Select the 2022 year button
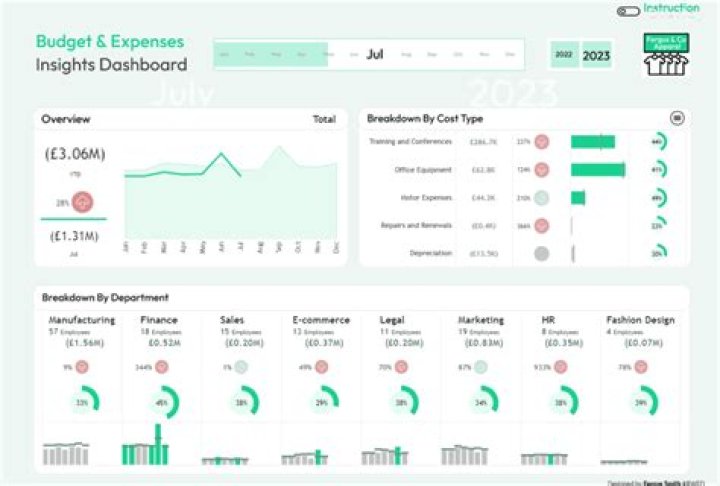This screenshot has width=720, height=486. 564,55
